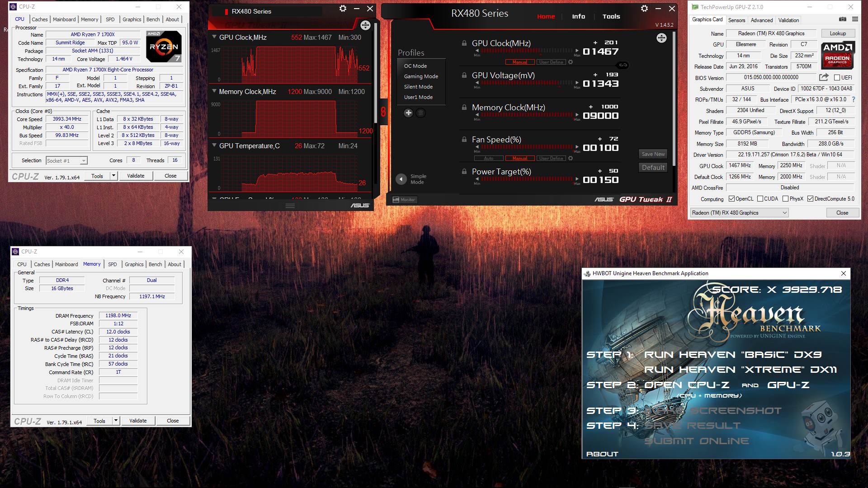Click the Power Target slider bar
Viewport: 868px width, 488px height.
[x=527, y=179]
